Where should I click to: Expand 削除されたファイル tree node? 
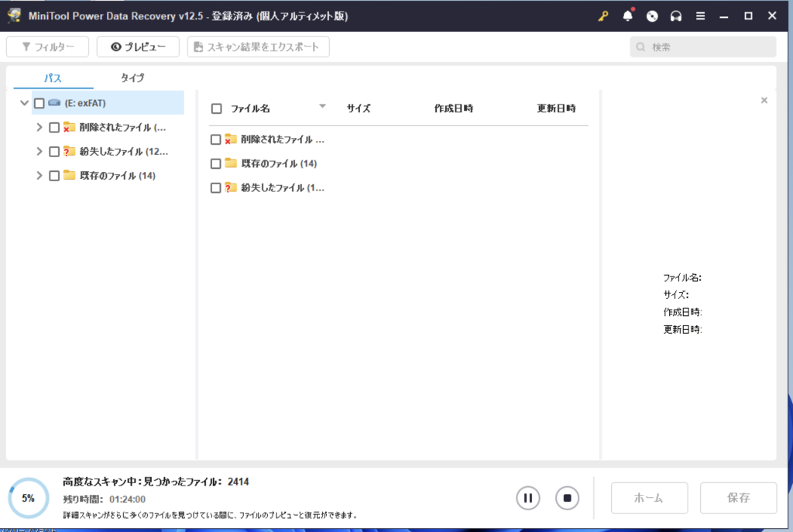[39, 128]
